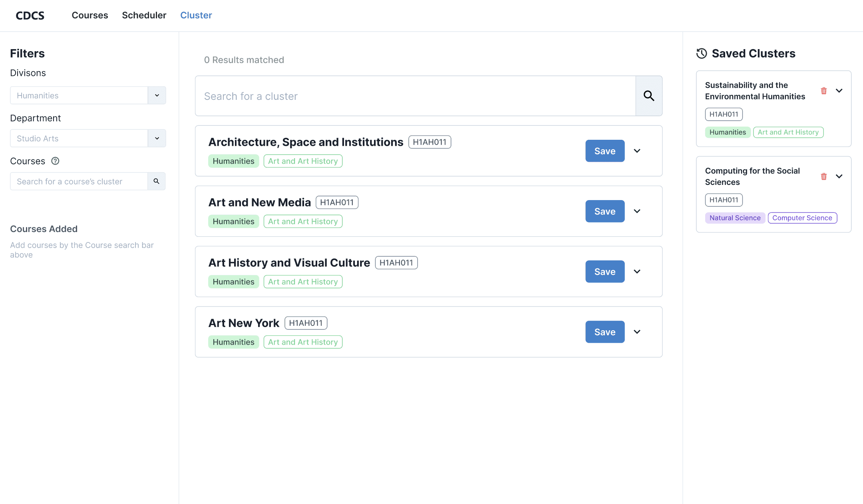Expand the Sustainability saved cluster card
This screenshot has height=504, width=863.
click(x=839, y=91)
